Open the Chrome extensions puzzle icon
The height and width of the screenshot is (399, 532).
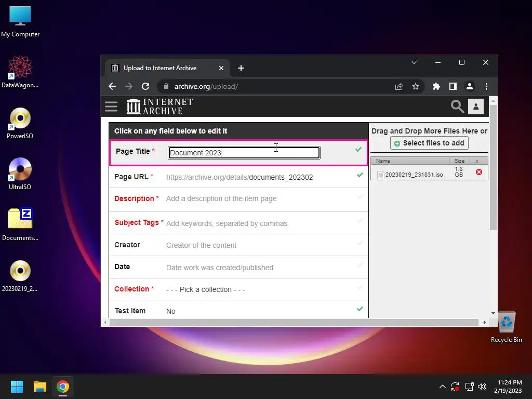436,87
